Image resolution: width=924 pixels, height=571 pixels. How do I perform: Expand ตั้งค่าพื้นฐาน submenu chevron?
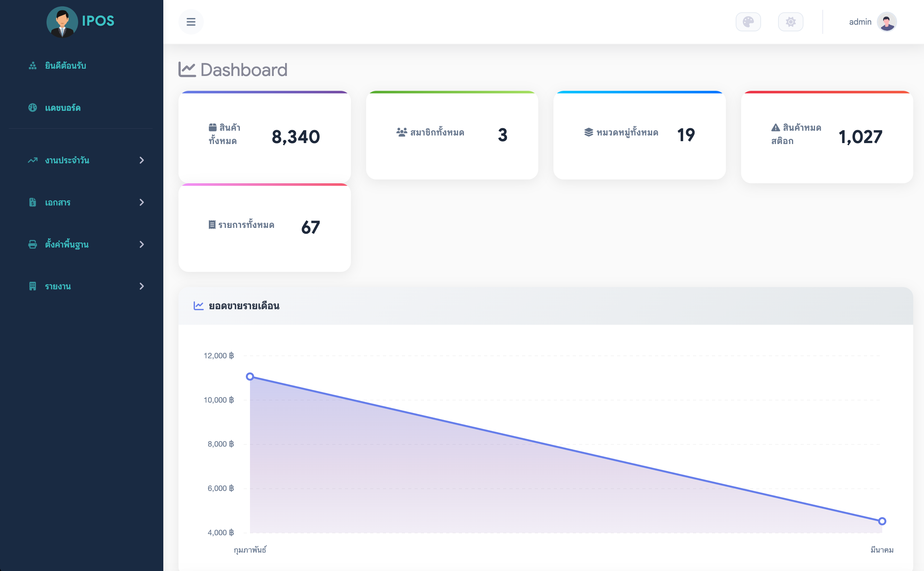tap(141, 244)
